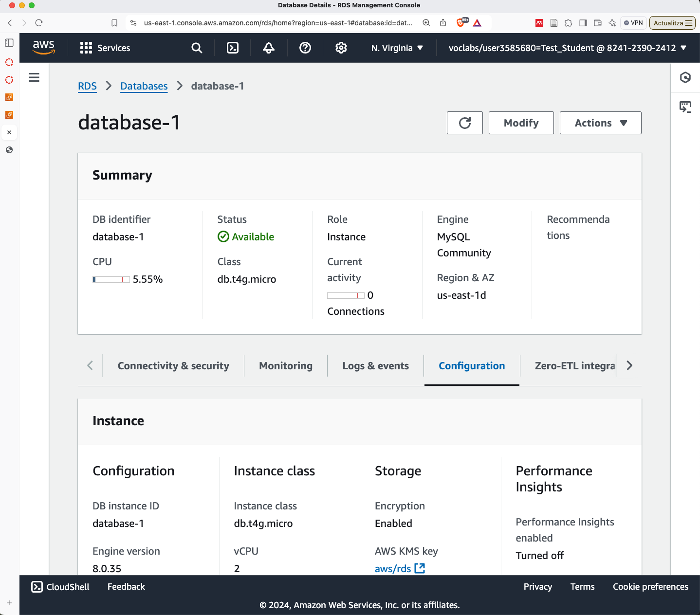The width and height of the screenshot is (700, 615).
Task: Open the tutorials panel icon on right sidebar
Action: pyautogui.click(x=685, y=107)
